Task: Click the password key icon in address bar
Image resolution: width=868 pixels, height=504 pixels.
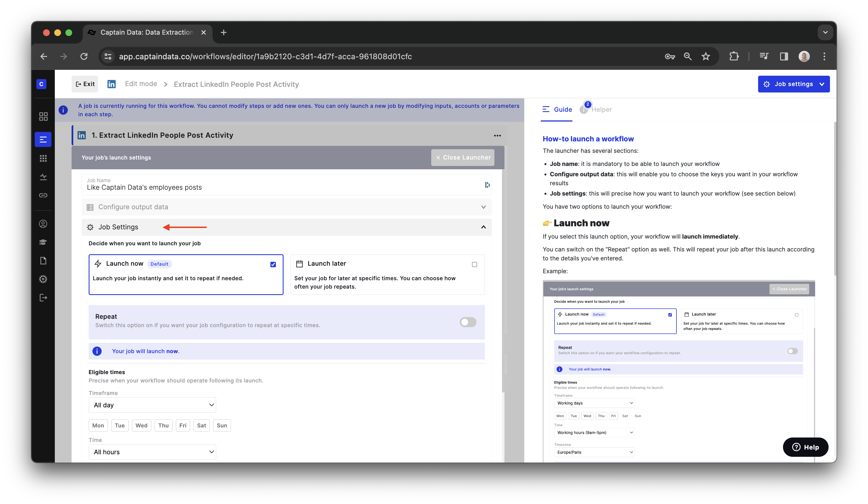Action: tap(670, 56)
